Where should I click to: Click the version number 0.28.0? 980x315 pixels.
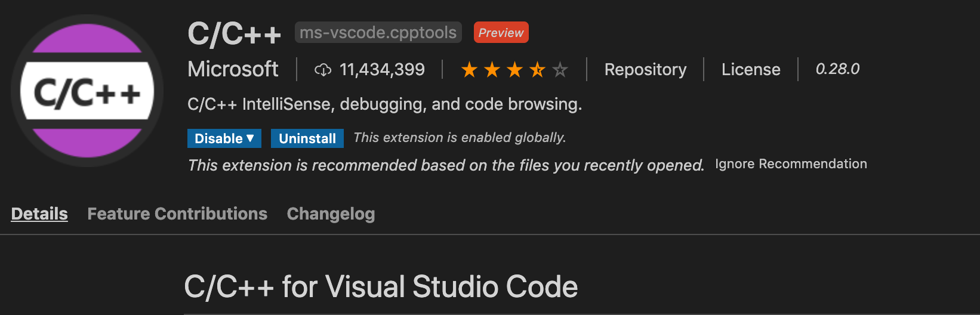point(837,69)
